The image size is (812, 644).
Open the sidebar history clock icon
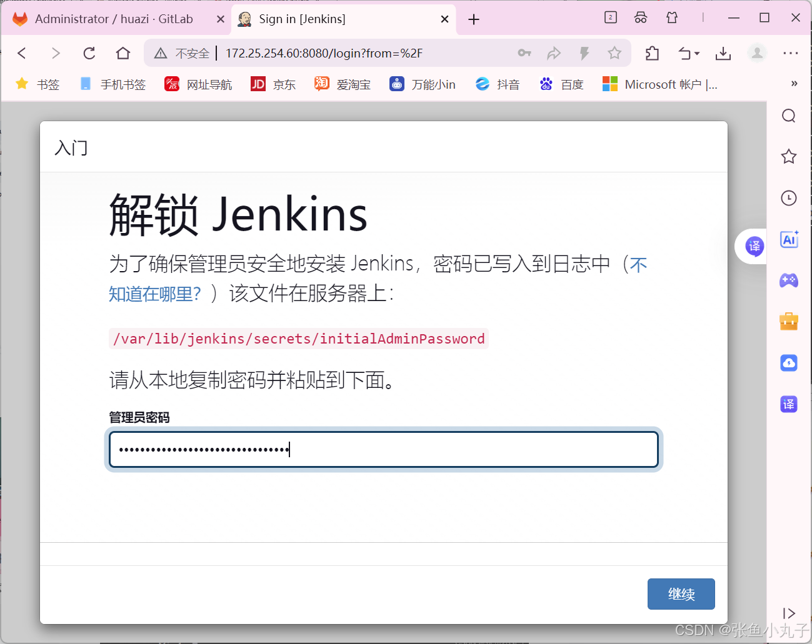tap(789, 198)
